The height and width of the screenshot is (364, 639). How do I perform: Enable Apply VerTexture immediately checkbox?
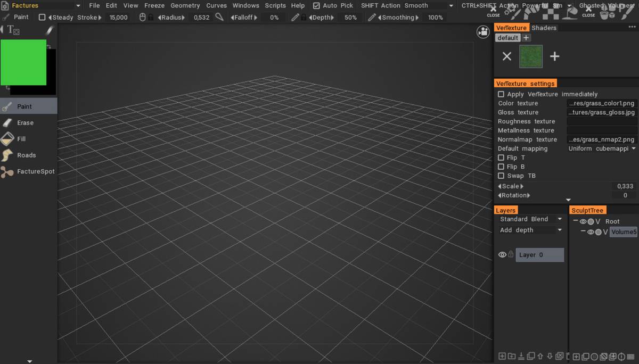(501, 94)
